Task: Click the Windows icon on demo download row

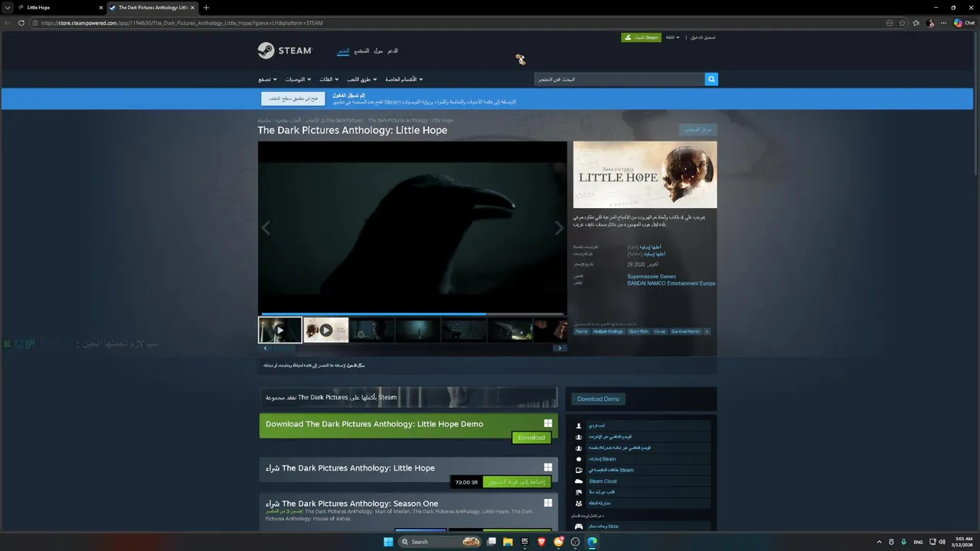Action: [548, 423]
